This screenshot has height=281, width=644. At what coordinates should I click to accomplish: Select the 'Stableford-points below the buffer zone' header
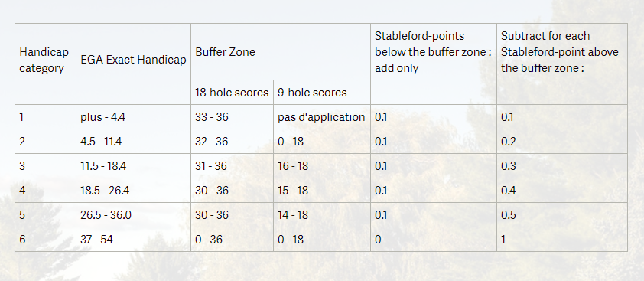pyautogui.click(x=434, y=52)
